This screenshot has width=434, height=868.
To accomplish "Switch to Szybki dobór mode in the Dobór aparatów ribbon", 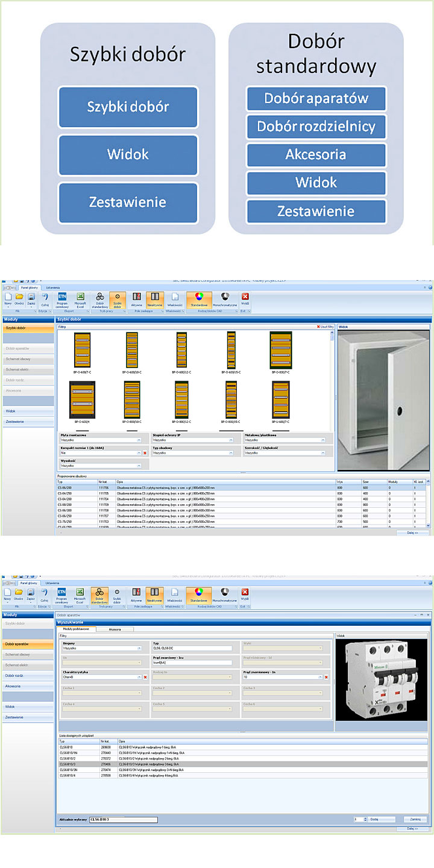I will click(x=117, y=596).
